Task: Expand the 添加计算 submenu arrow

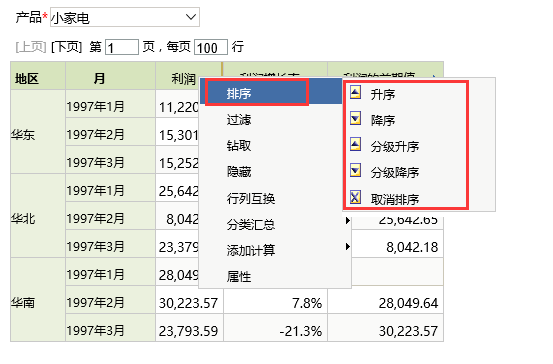Action: point(347,247)
